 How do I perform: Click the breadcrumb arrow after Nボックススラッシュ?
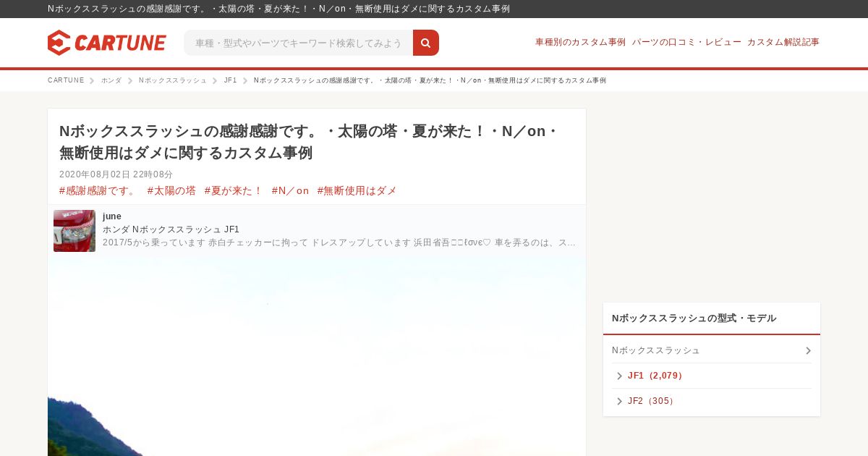click(x=215, y=80)
